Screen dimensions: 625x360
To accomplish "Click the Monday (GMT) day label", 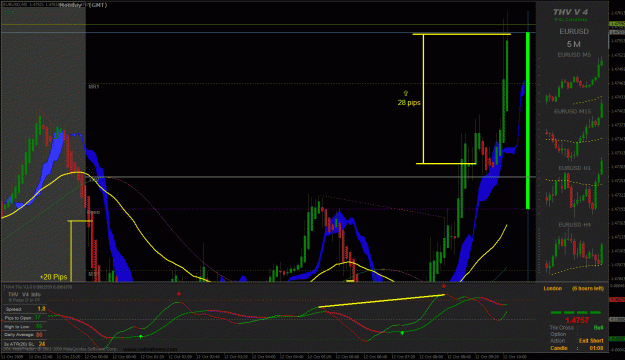I will pyautogui.click(x=83, y=5).
